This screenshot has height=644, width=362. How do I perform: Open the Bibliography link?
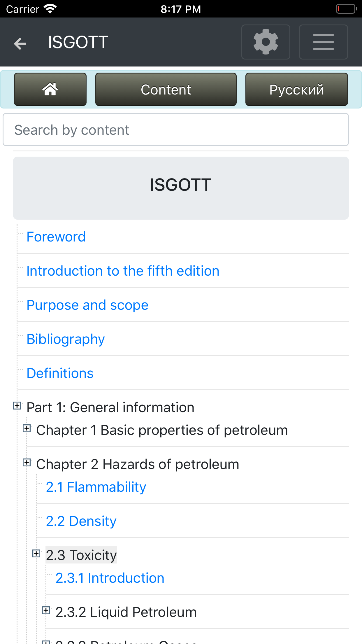pos(66,339)
